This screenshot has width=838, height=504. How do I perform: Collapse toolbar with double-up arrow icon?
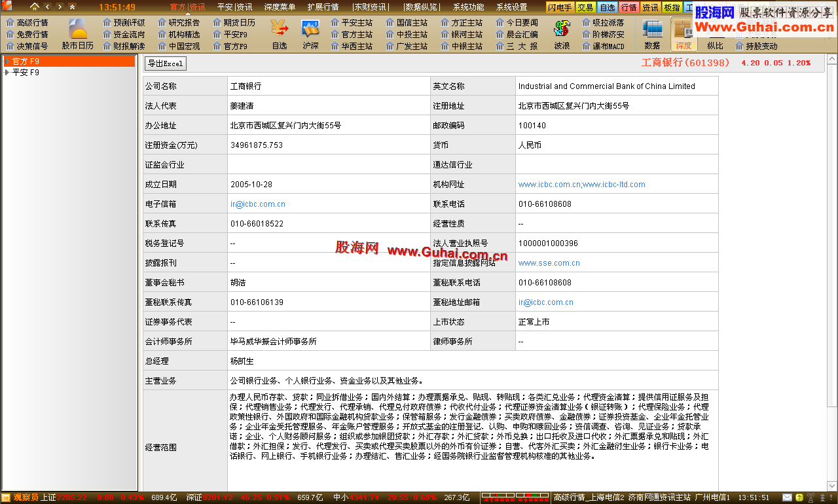pos(71,7)
